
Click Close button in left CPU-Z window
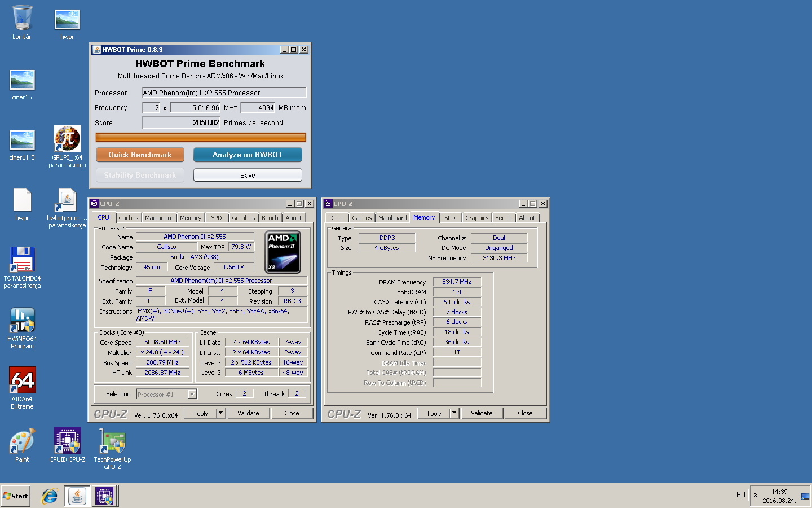click(292, 413)
